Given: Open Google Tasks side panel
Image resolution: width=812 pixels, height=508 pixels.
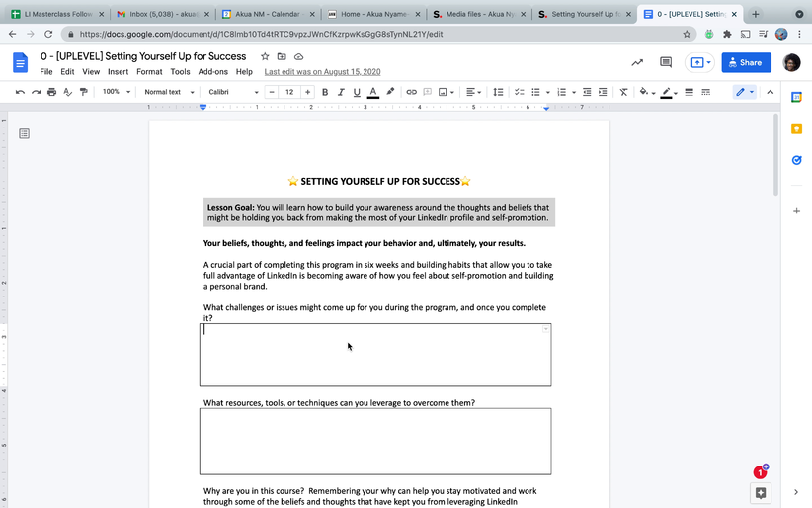Looking at the screenshot, I should pos(796,160).
